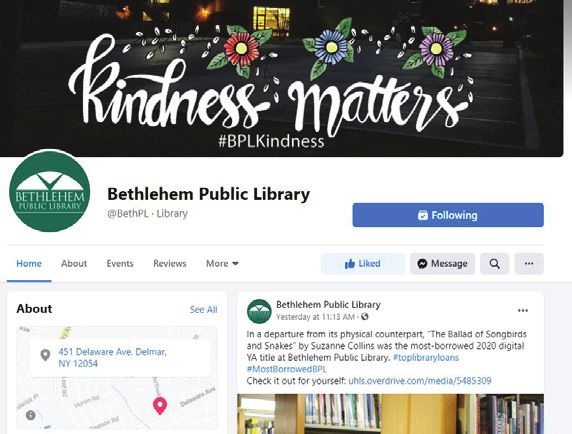Toggle the Following button
The width and height of the screenshot is (572, 434).
pyautogui.click(x=448, y=215)
